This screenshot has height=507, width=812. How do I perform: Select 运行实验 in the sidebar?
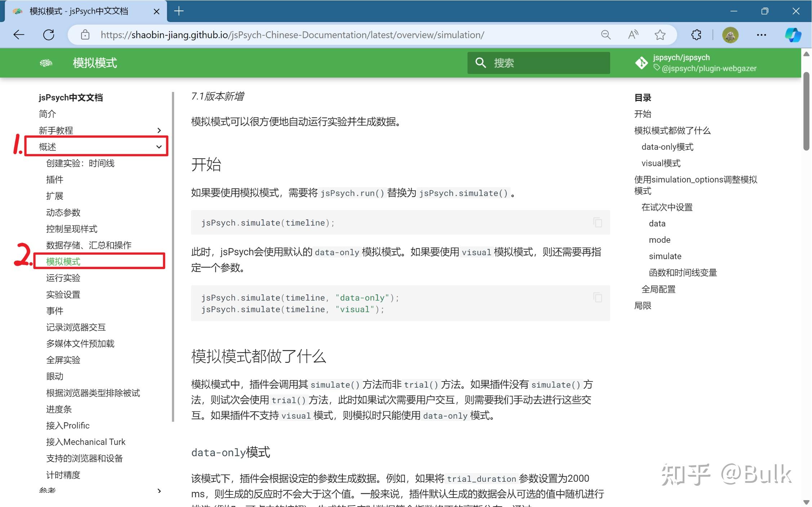click(x=63, y=278)
